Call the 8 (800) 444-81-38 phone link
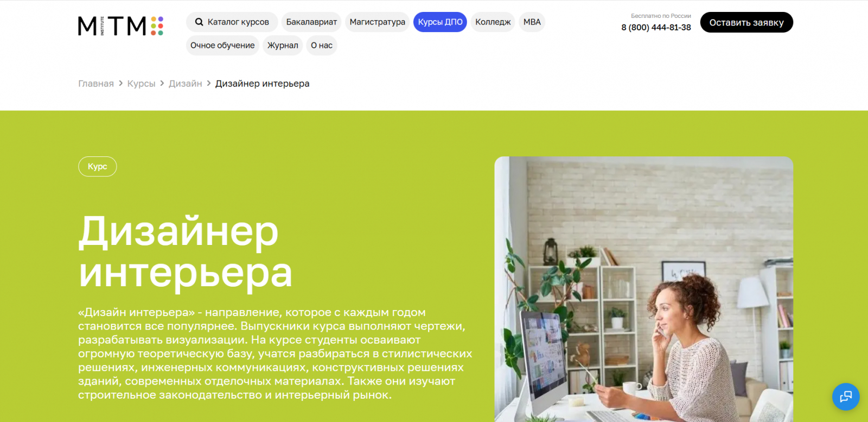The width and height of the screenshot is (868, 422). pyautogui.click(x=656, y=27)
